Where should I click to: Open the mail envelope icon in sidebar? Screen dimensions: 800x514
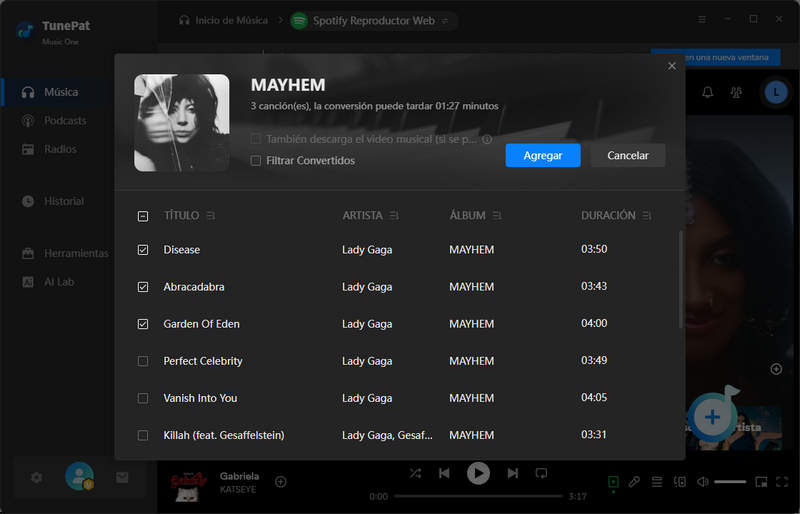click(122, 477)
